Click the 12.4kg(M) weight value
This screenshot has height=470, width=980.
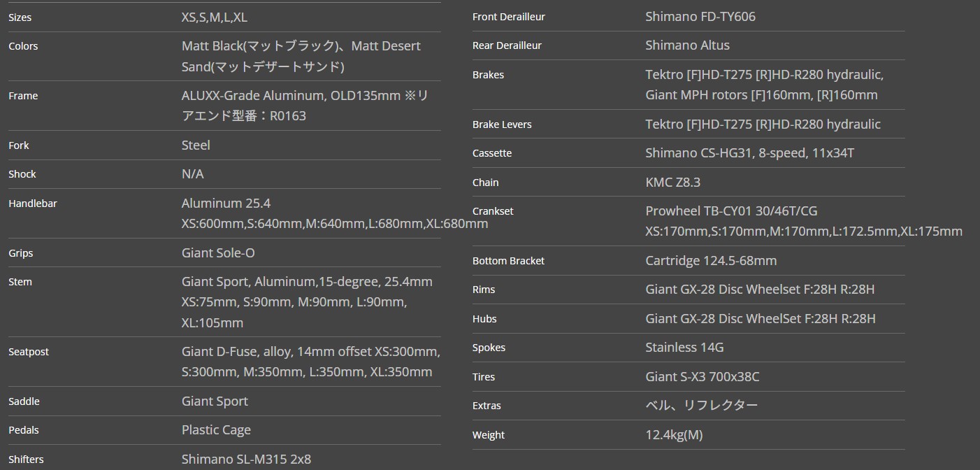click(x=674, y=435)
